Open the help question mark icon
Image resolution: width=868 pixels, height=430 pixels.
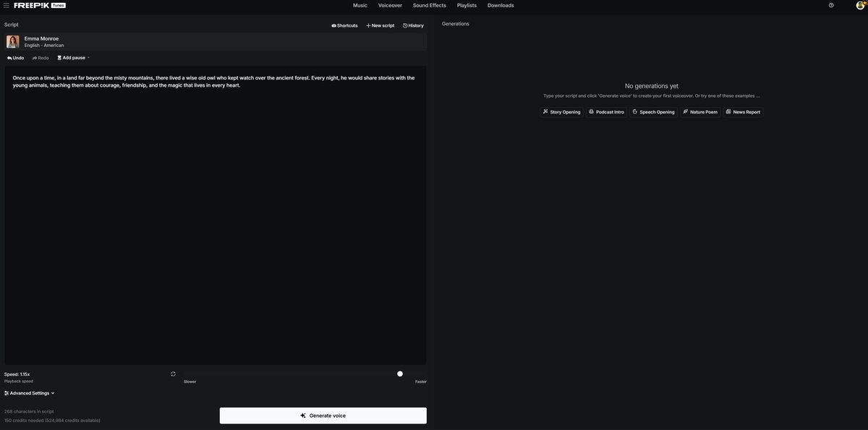[x=831, y=5]
